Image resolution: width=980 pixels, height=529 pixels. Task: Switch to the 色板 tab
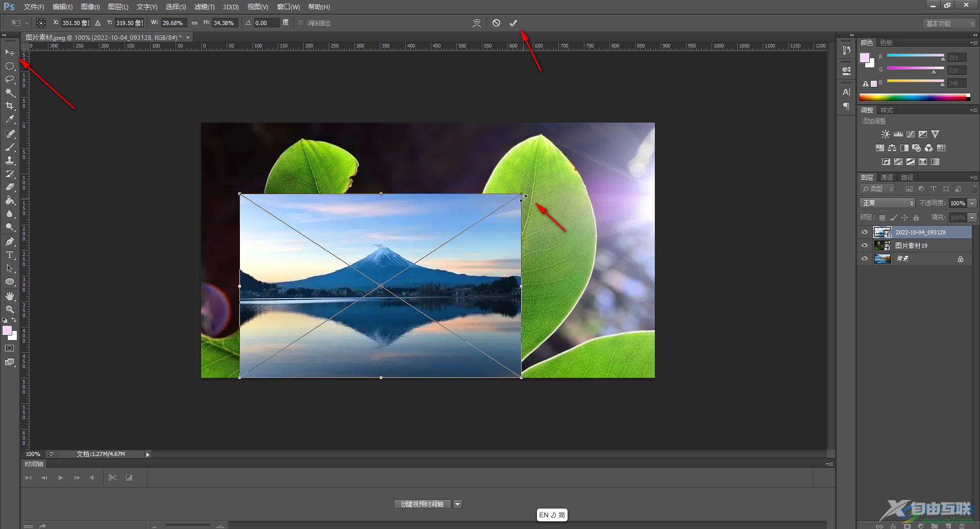(x=887, y=43)
